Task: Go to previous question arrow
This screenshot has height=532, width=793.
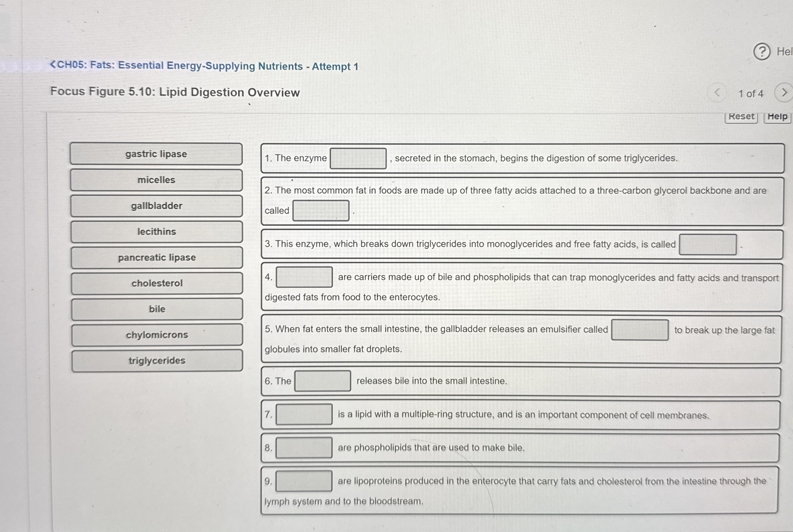Action: 717,93
